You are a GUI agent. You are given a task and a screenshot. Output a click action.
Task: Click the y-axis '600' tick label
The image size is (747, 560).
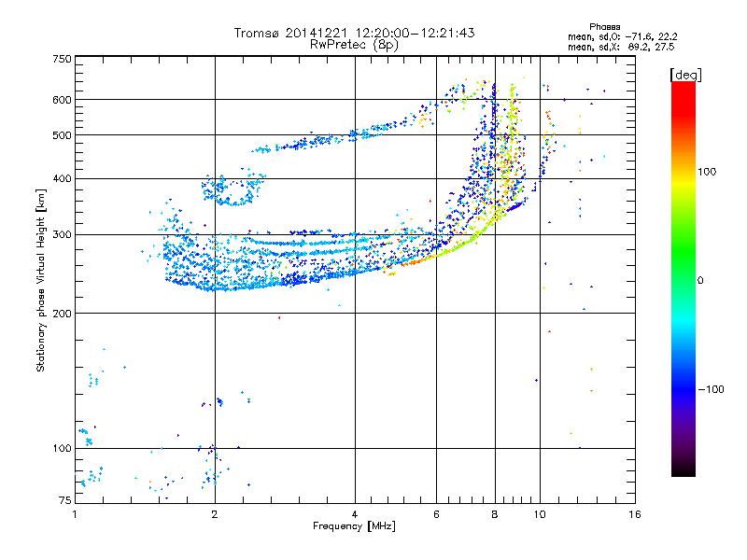[x=62, y=100]
